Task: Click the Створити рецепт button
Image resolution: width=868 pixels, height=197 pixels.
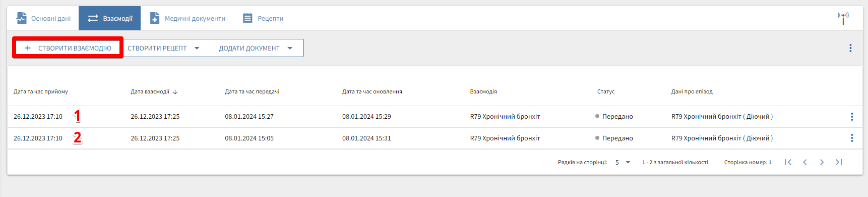Action: 157,48
